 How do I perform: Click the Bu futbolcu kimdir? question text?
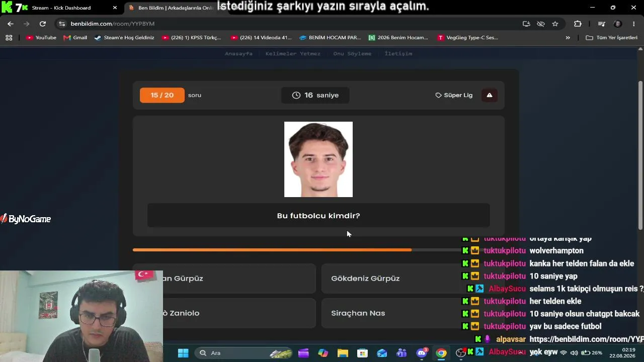pos(318,216)
